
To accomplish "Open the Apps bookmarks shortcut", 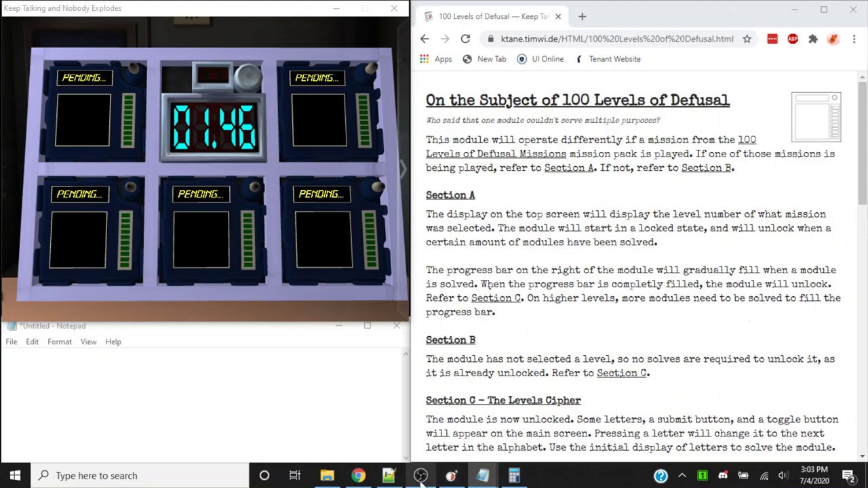I will click(435, 59).
